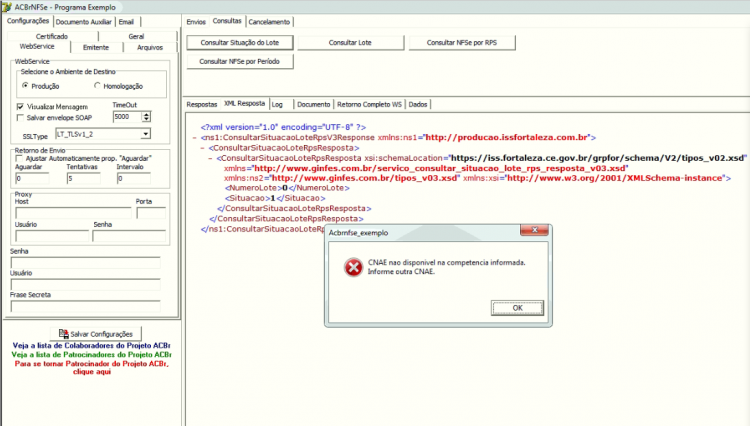Click Consultar NFSe por Período button
750x426 pixels.
[x=240, y=61]
